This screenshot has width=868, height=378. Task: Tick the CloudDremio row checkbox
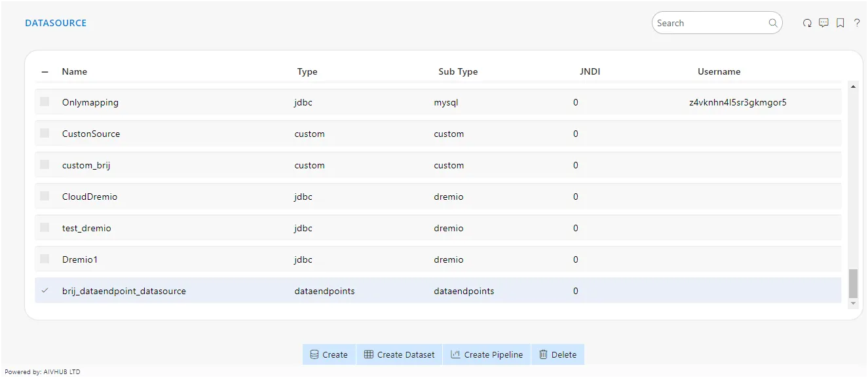tap(45, 196)
